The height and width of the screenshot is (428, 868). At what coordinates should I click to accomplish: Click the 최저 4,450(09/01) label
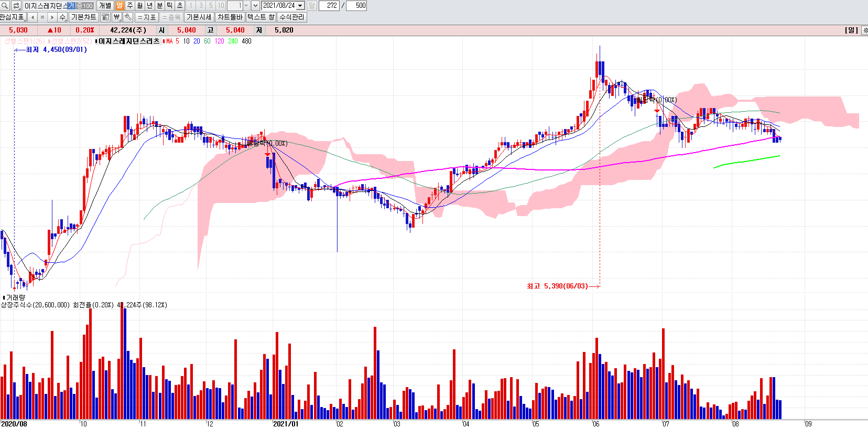(x=56, y=49)
